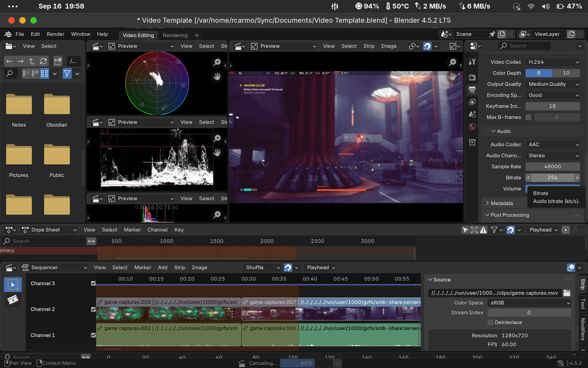Open the Audio Codec AAC dropdown
Image resolution: width=588 pixels, height=368 pixels.
coord(552,144)
